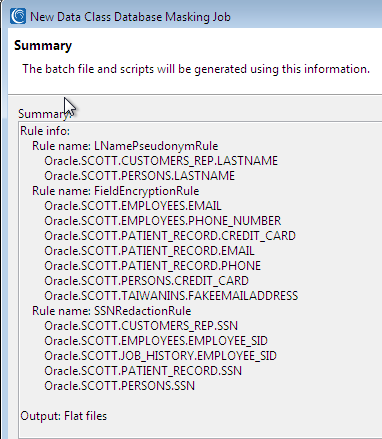Click the PATIENT_RECORD.SSN line
This screenshot has width=382, height=439.
pos(143,371)
